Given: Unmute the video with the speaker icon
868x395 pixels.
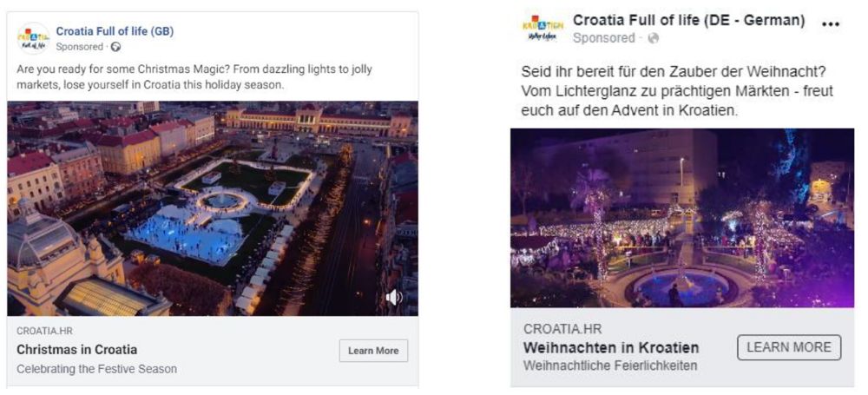Looking at the screenshot, I should [x=393, y=298].
